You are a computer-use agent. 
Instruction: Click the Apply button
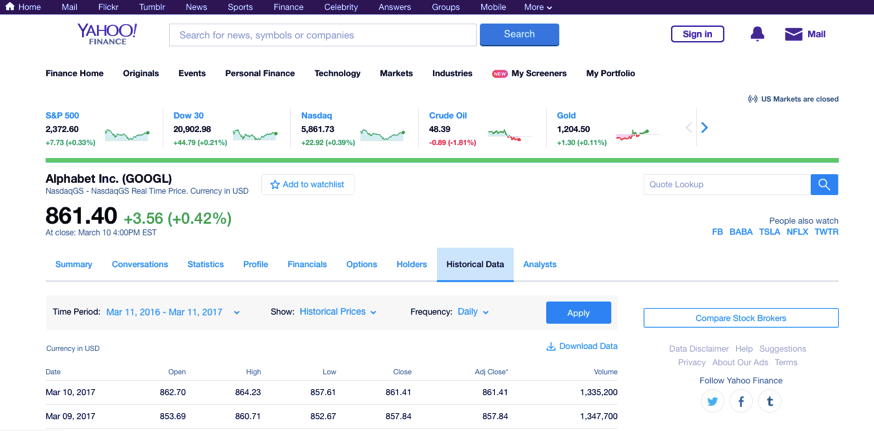tap(579, 313)
